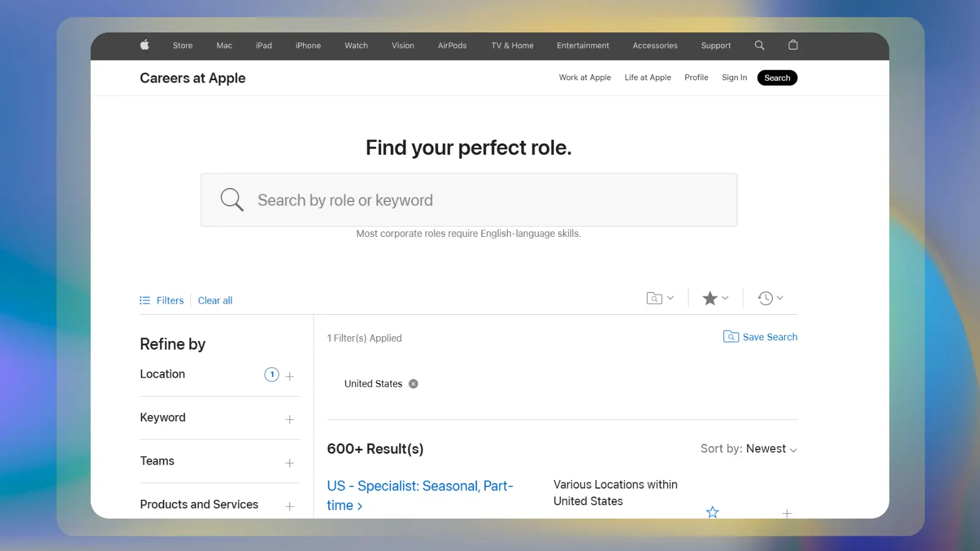Viewport: 980px width, 551px height.
Task: Click the Save Search link
Action: click(x=770, y=337)
